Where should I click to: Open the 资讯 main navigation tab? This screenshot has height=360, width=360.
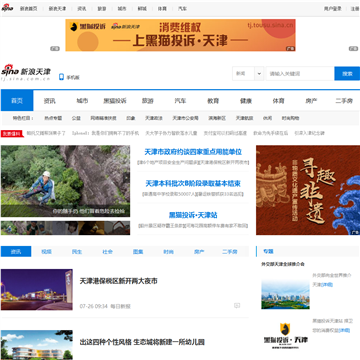click(50, 101)
